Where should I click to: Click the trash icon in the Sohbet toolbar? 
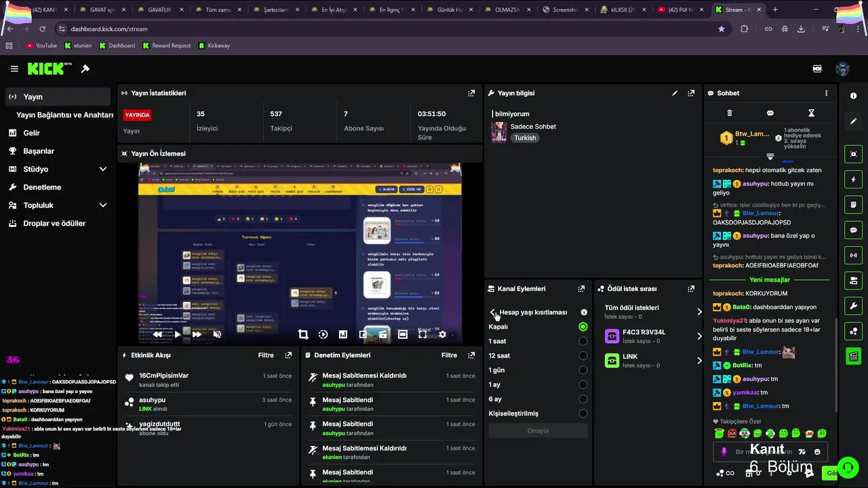pos(730,113)
